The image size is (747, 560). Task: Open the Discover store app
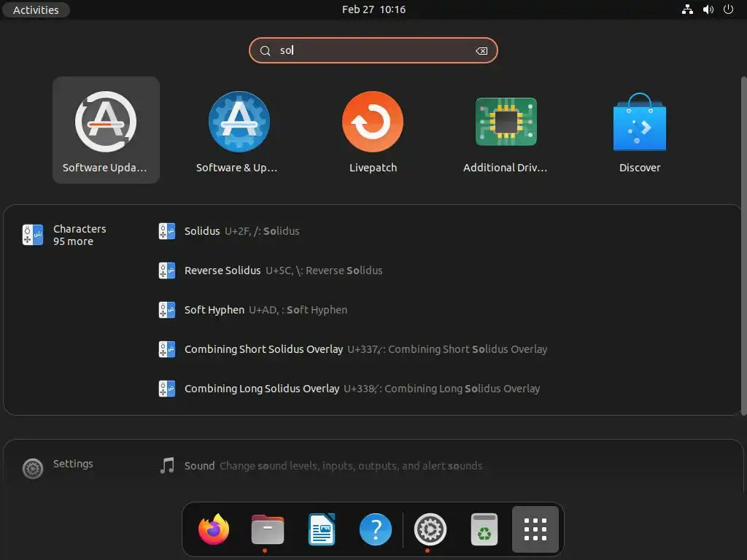pyautogui.click(x=639, y=130)
